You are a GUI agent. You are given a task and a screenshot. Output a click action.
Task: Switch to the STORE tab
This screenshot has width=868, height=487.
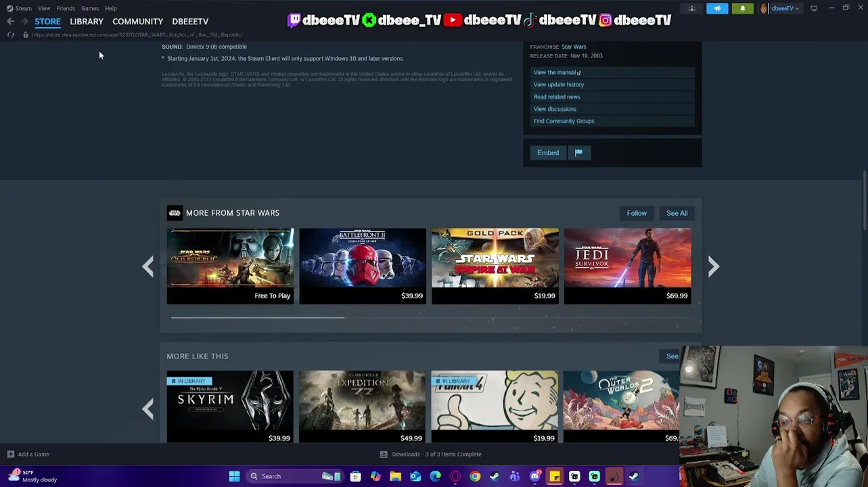47,22
